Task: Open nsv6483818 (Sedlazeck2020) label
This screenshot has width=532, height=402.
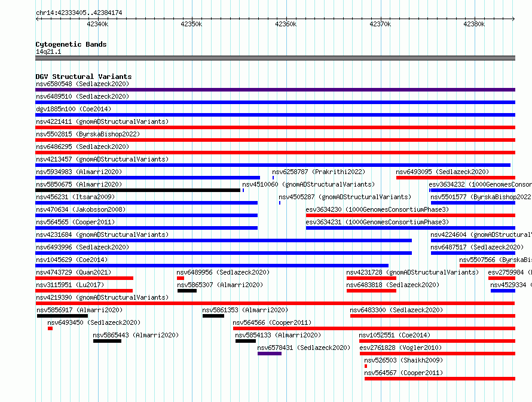Action: [393, 285]
